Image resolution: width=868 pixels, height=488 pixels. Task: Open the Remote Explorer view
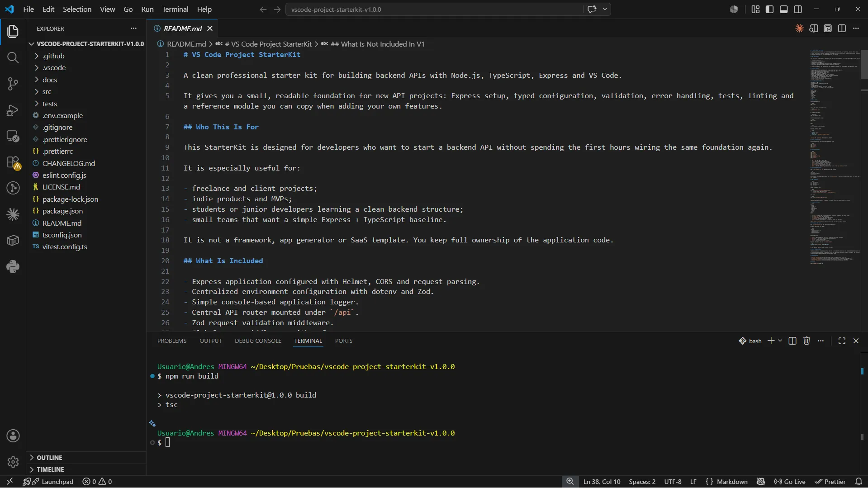(13, 136)
